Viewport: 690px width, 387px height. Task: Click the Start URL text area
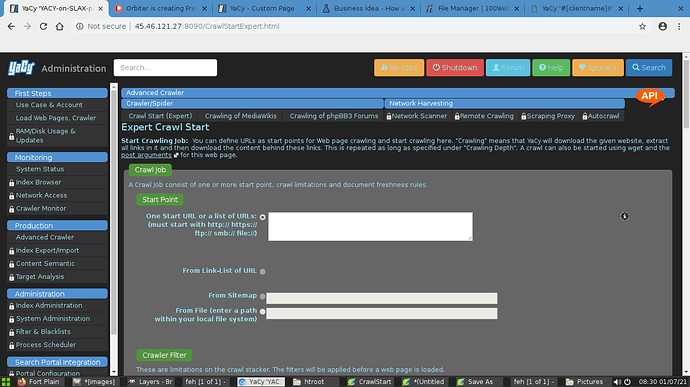coord(371,227)
